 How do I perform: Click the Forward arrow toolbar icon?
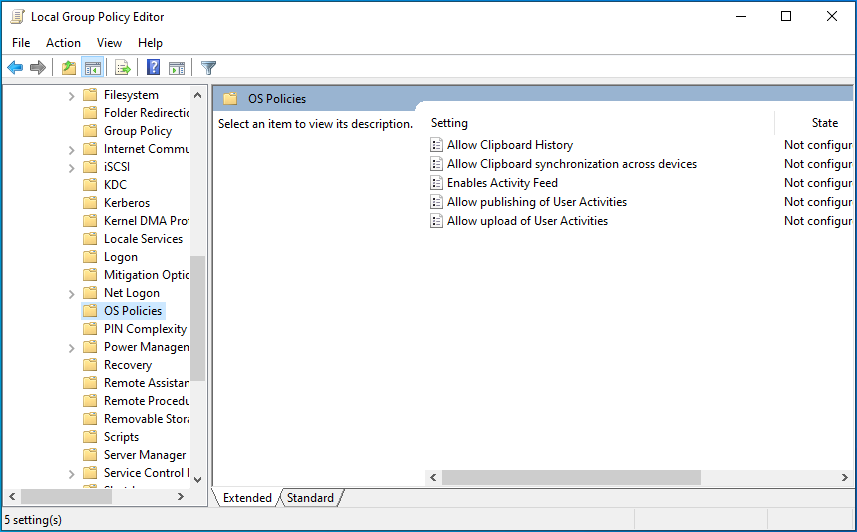coord(38,68)
